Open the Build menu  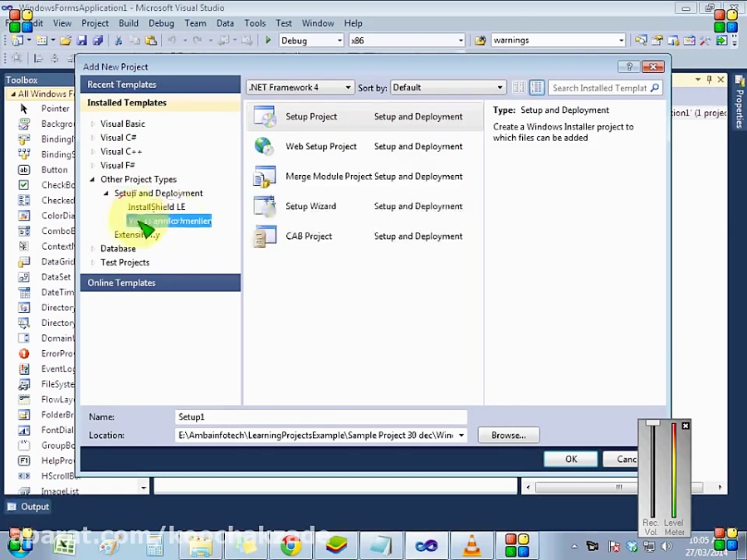[128, 22]
